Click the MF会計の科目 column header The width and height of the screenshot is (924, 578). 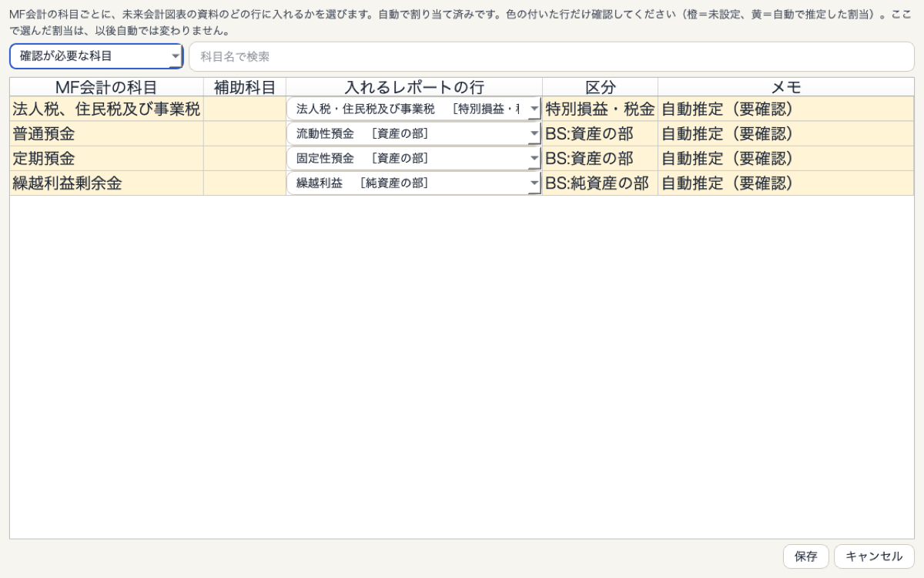click(106, 87)
